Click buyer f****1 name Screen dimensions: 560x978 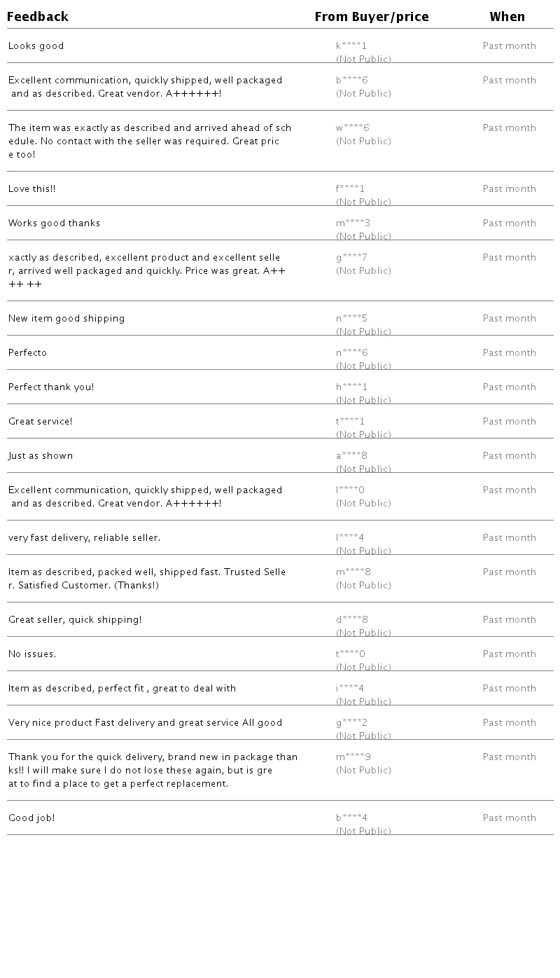(350, 189)
